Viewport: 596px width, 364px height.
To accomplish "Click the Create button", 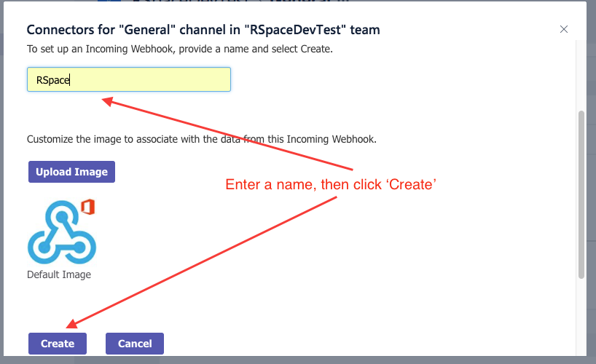I will (58, 344).
